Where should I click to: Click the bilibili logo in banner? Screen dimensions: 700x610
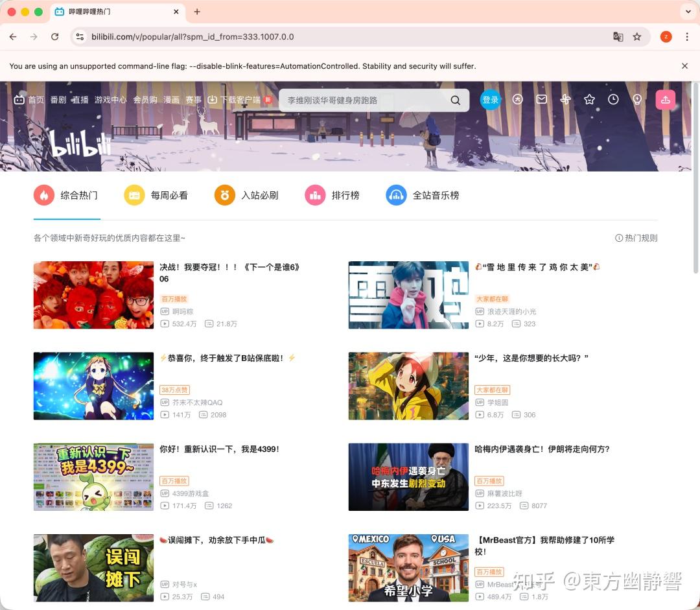point(80,145)
